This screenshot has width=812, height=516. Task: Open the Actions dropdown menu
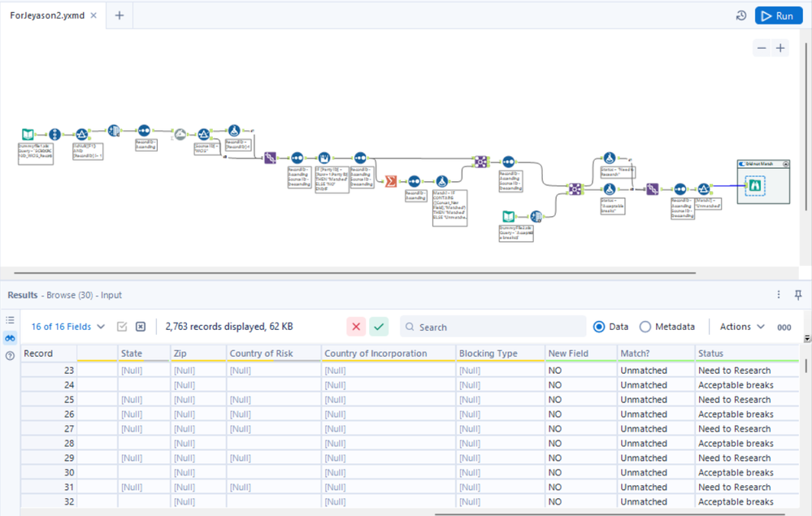[x=742, y=327]
